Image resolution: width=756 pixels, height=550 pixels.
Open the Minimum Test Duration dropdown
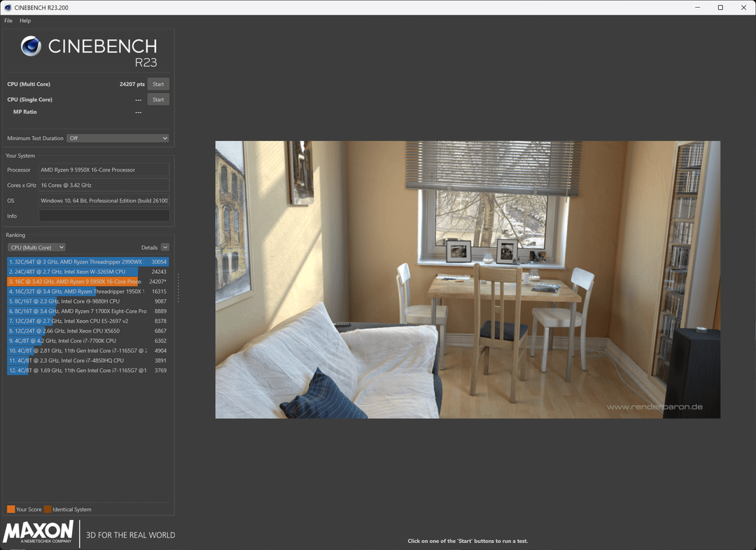pyautogui.click(x=118, y=138)
